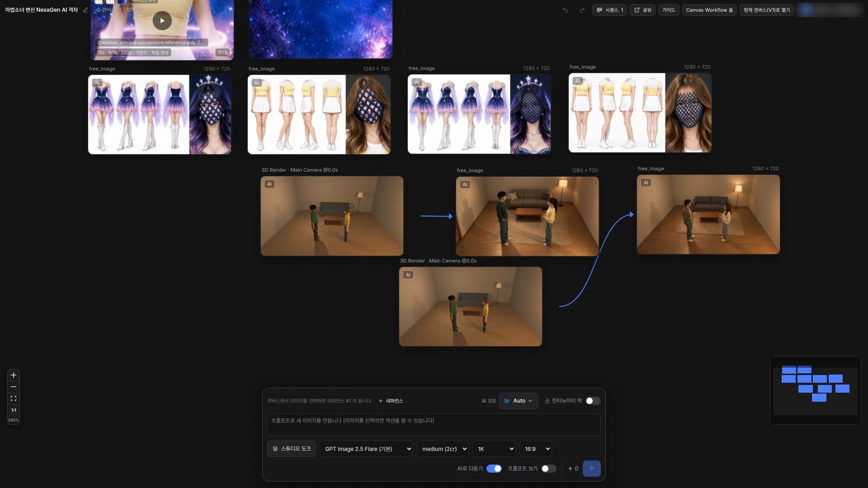Open the 16:9 aspect ratio dropdown
868x488 pixels.
[x=536, y=449]
